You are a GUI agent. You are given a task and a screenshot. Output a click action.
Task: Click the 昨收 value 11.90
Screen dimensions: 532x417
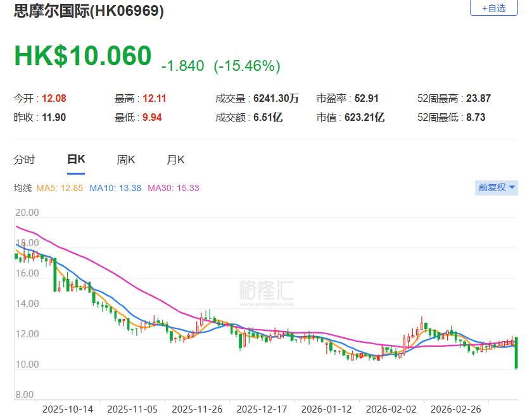(54, 117)
